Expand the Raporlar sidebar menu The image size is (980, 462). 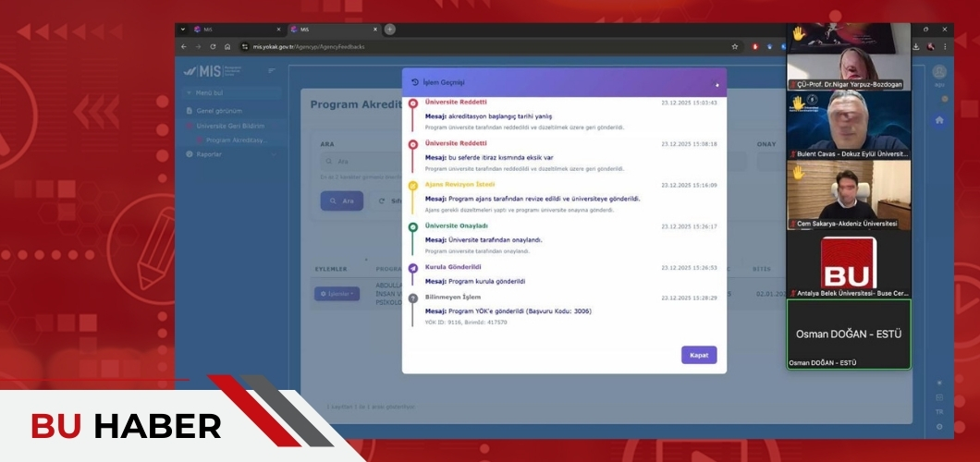[x=209, y=154]
